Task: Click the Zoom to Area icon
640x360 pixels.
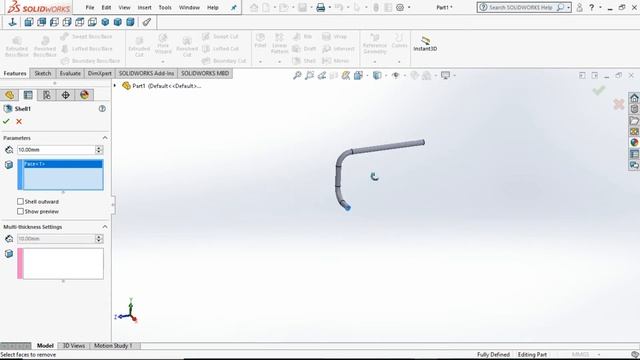Action: [x=309, y=75]
